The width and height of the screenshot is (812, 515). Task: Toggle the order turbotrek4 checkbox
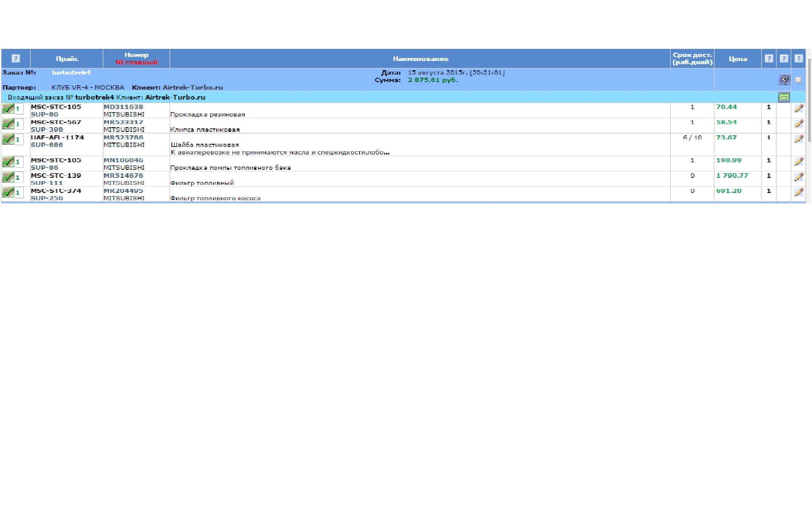coord(798,80)
